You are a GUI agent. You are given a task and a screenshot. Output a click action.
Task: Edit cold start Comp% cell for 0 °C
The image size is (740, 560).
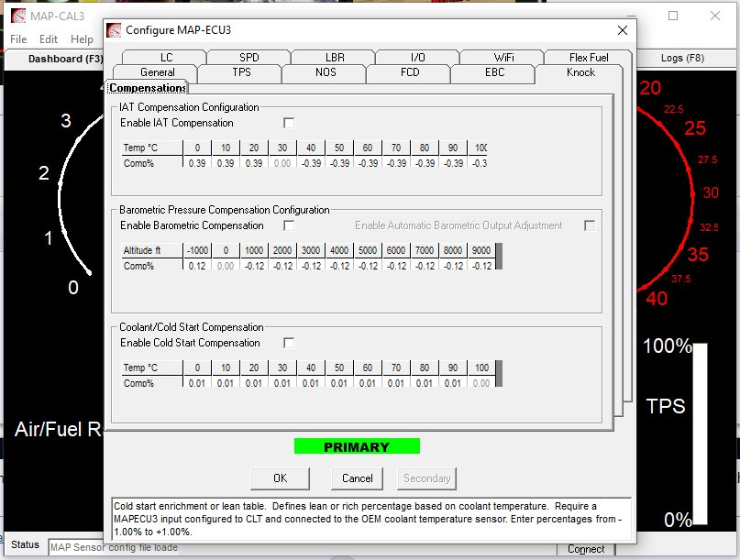click(x=197, y=383)
